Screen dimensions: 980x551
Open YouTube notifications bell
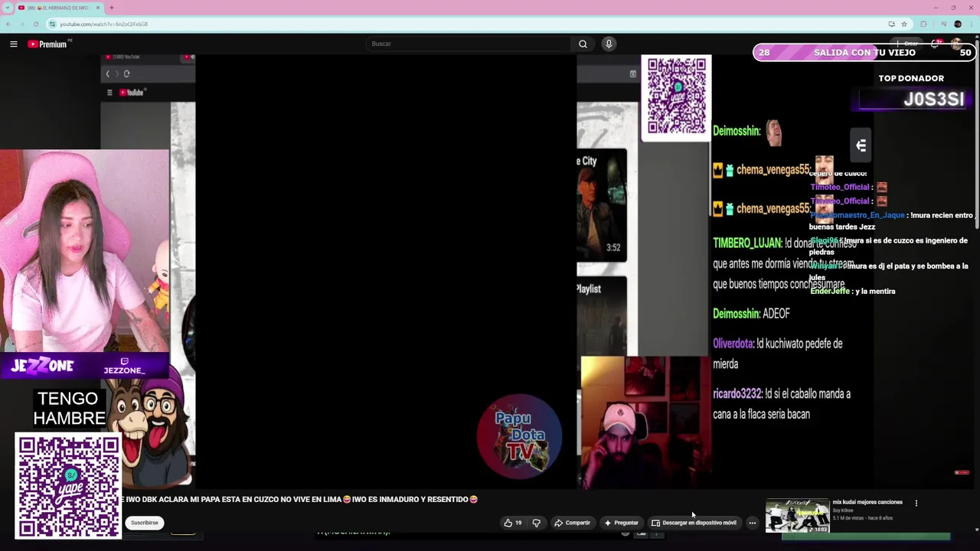(936, 44)
